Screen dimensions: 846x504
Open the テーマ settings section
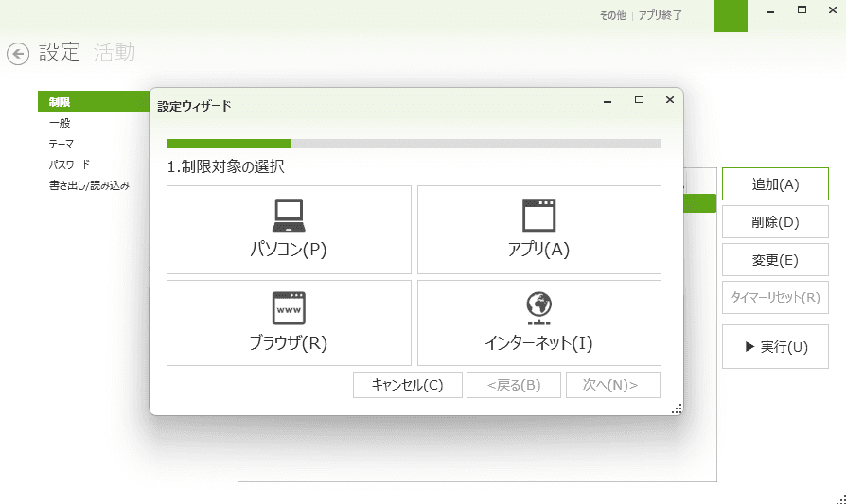click(61, 144)
